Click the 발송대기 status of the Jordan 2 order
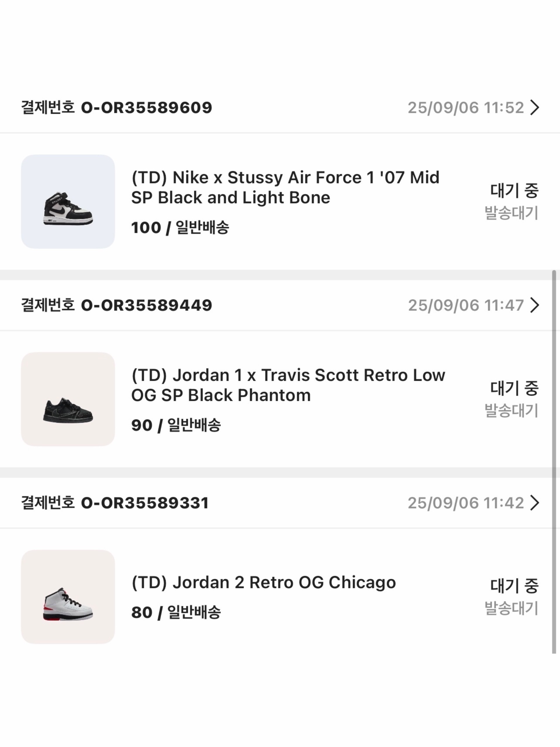This screenshot has width=560, height=747. (x=511, y=608)
